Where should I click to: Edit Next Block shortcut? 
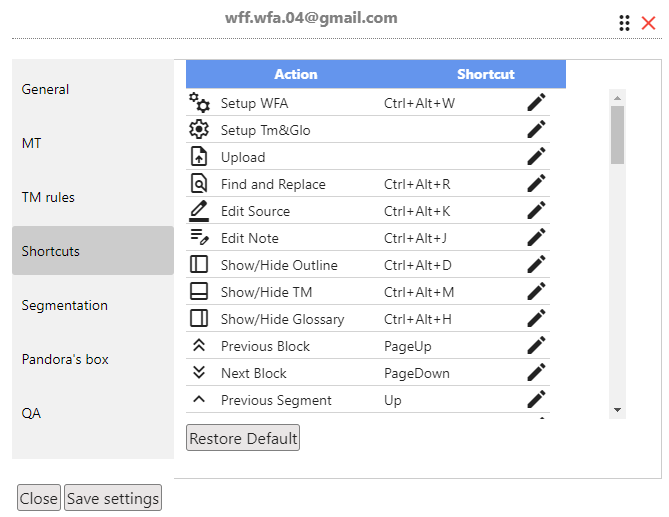pyautogui.click(x=536, y=372)
